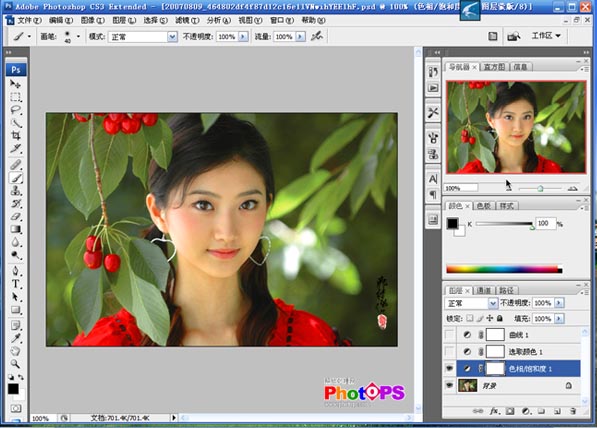Open the paragraph panel icon in dock
597x428 pixels.
pyautogui.click(x=433, y=195)
